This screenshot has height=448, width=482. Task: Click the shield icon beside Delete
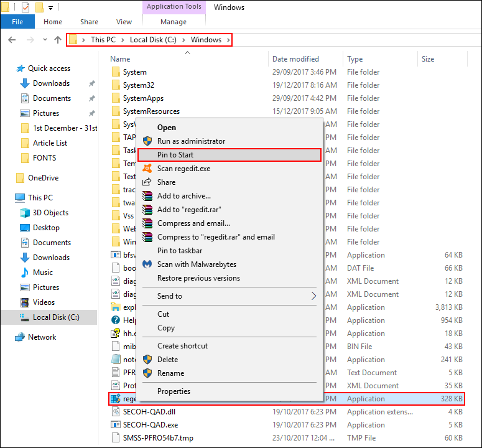147,359
